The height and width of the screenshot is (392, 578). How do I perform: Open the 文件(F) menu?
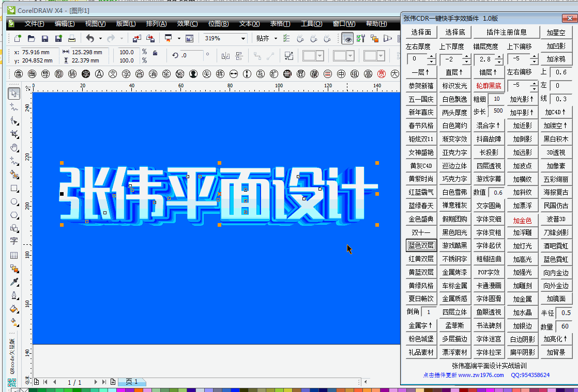point(34,24)
